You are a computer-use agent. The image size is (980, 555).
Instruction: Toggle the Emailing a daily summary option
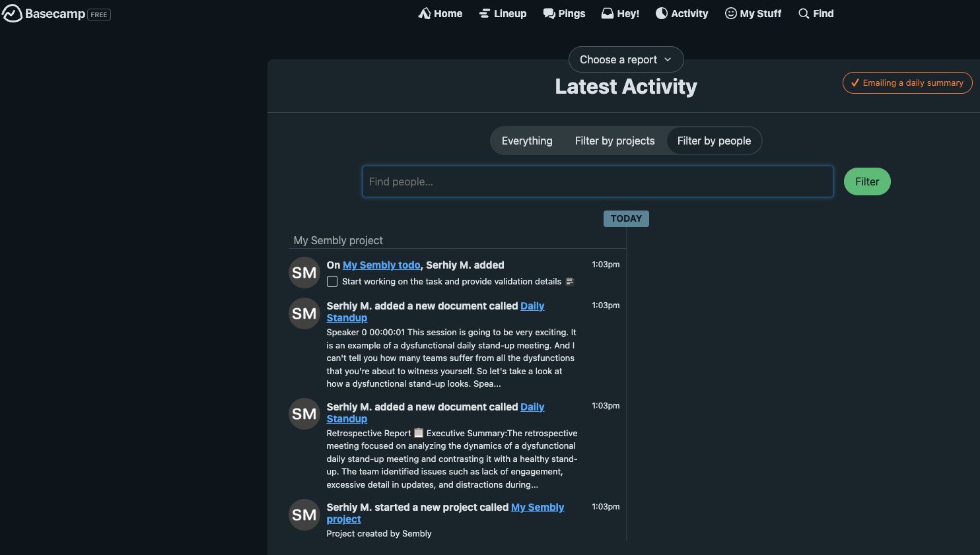907,82
